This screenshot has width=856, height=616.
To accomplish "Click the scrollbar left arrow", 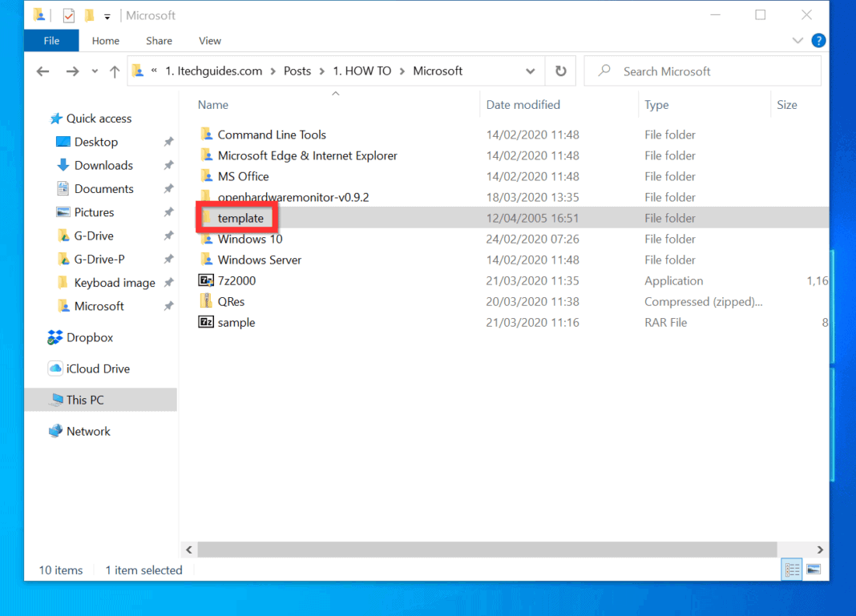I will coord(189,550).
